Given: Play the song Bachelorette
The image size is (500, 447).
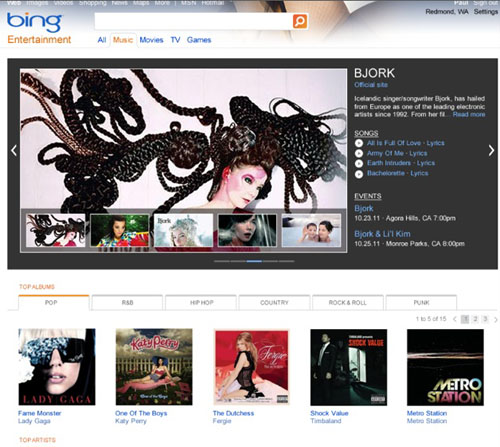Looking at the screenshot, I should [x=359, y=174].
